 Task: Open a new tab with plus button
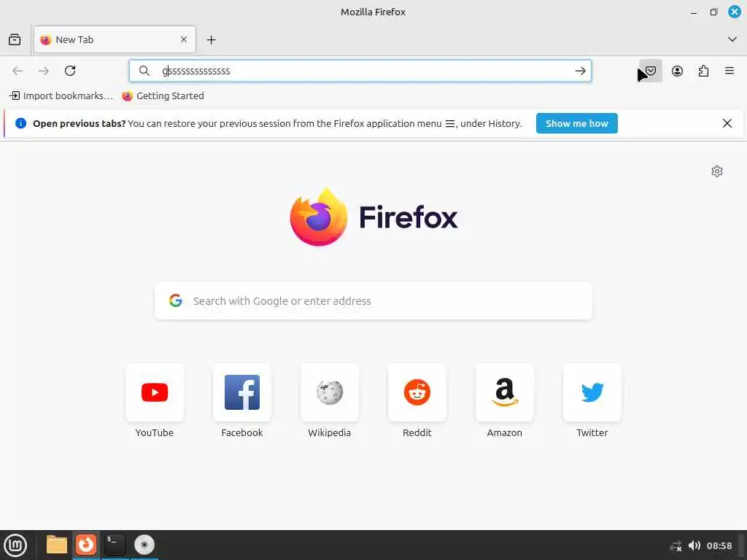pos(211,40)
